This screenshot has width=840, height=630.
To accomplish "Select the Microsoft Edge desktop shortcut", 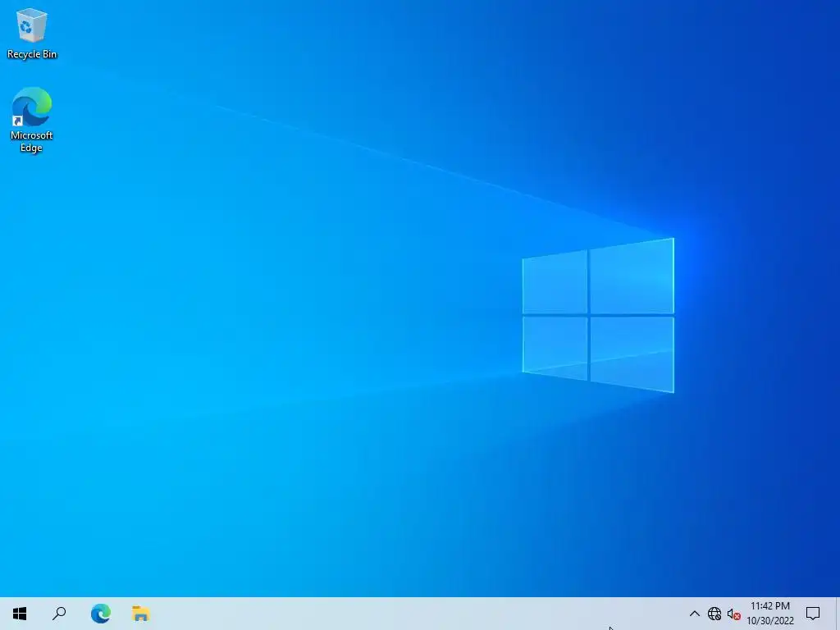I will pos(32,120).
